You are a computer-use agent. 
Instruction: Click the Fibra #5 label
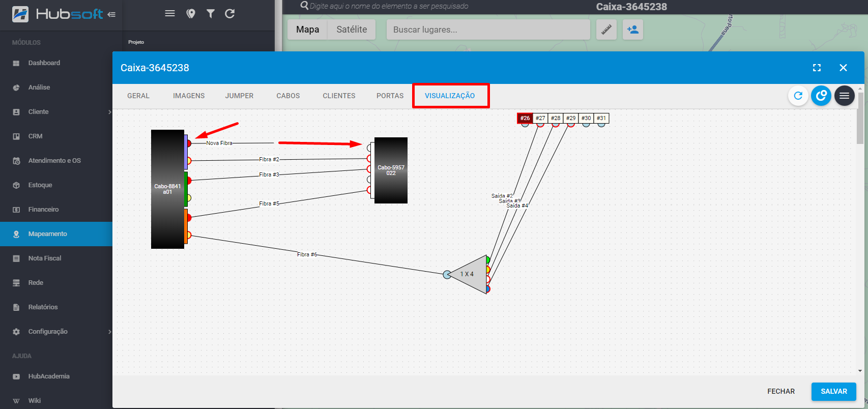(269, 203)
